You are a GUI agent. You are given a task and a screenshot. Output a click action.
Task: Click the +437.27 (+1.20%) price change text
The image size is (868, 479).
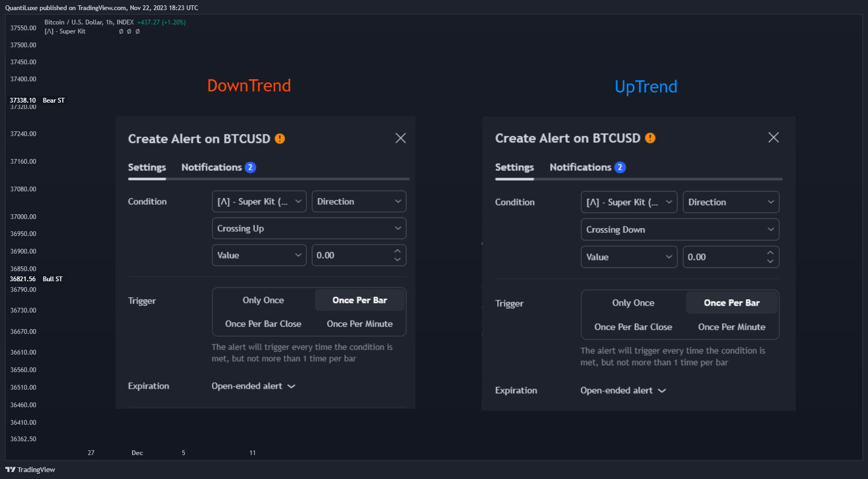[161, 22]
